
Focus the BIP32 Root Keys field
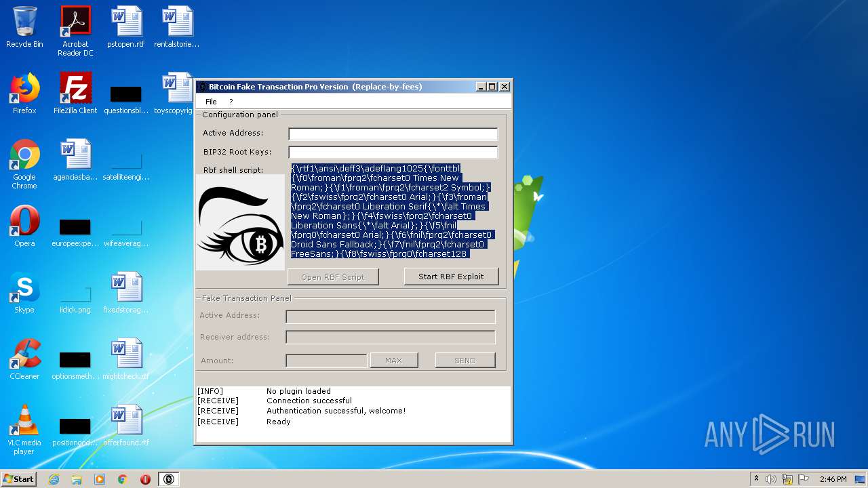point(393,152)
